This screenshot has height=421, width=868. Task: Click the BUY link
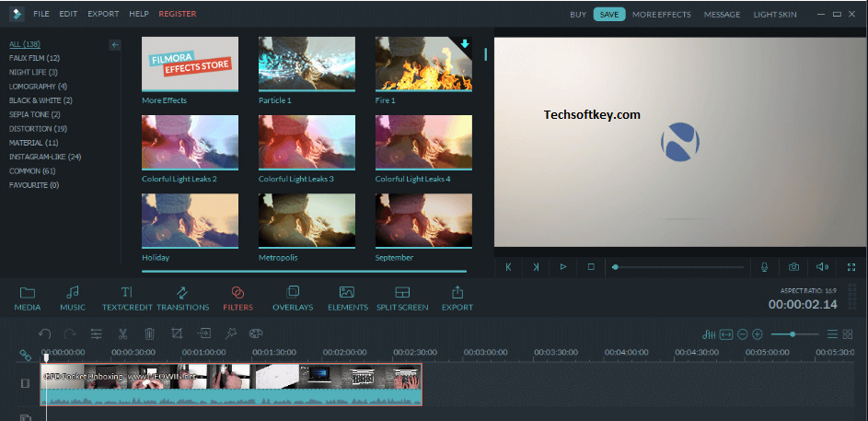click(578, 15)
